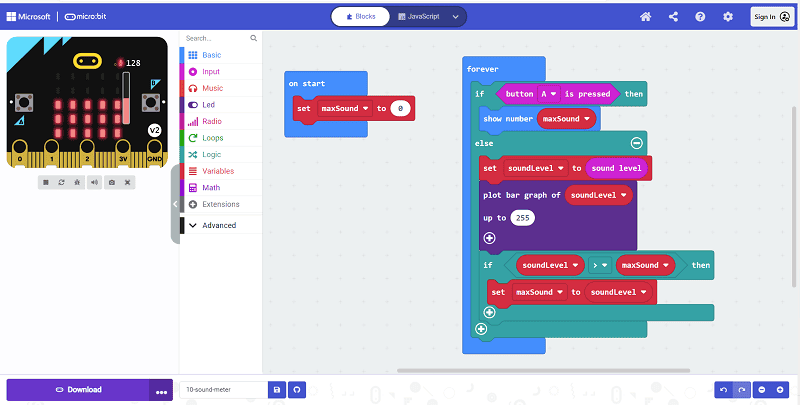Open the Logic blocks category

(221, 155)
